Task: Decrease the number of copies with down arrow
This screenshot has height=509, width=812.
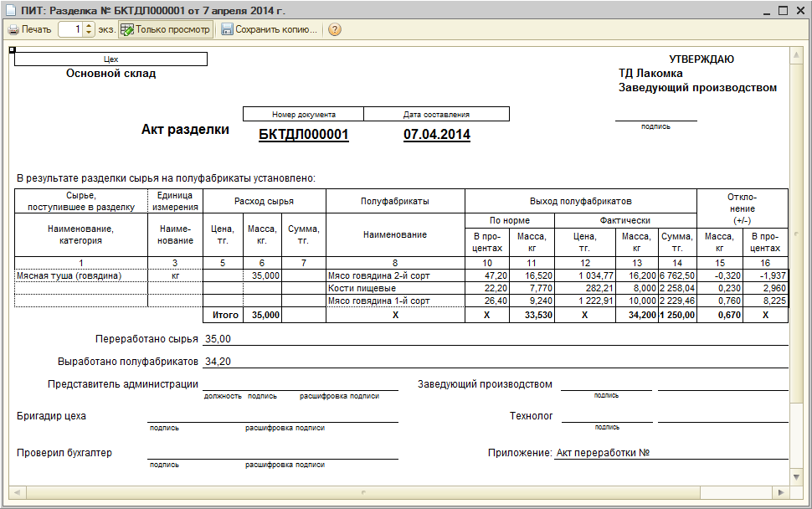Action: (x=90, y=33)
